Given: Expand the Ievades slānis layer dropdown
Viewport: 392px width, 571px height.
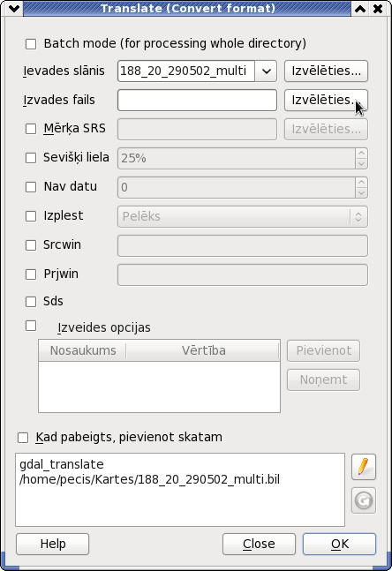Looking at the screenshot, I should [x=266, y=71].
